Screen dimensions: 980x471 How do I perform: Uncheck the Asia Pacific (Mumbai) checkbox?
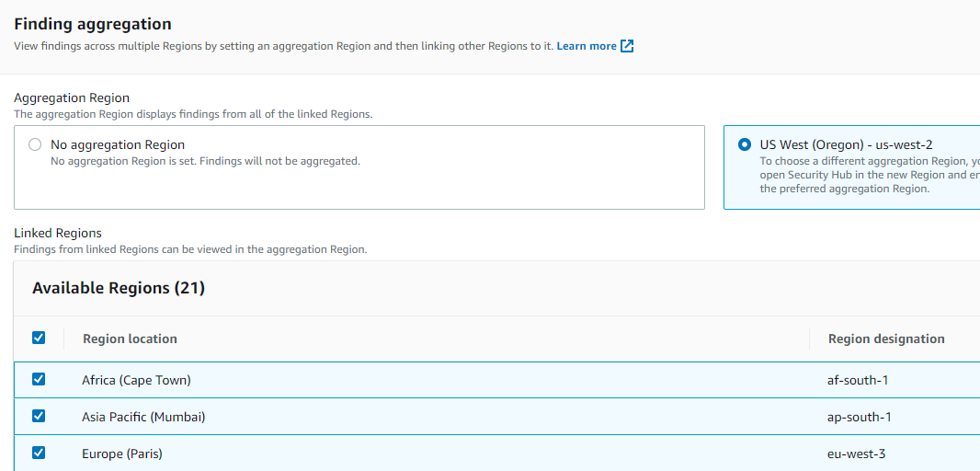(39, 416)
